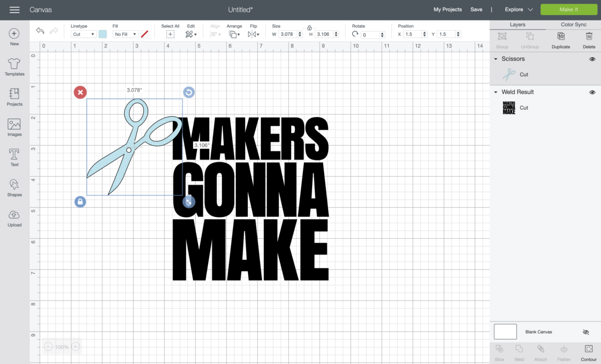Slice the selected layers

[499, 351]
